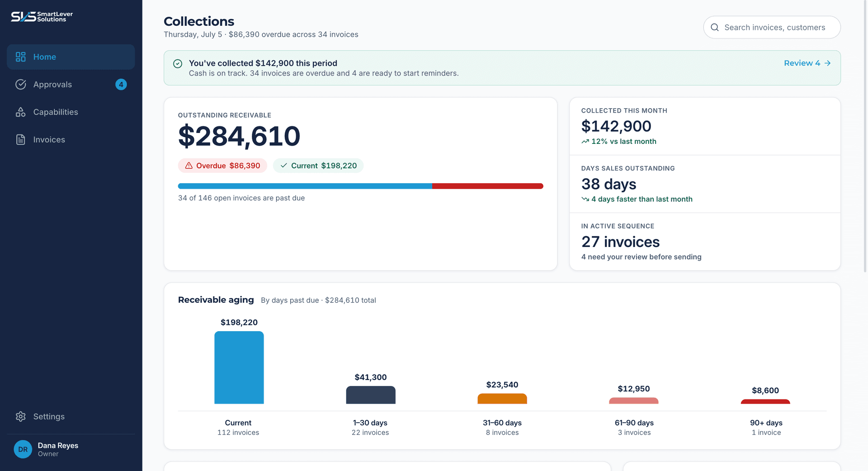Click the red overdue portion of receivable bar

(488, 186)
